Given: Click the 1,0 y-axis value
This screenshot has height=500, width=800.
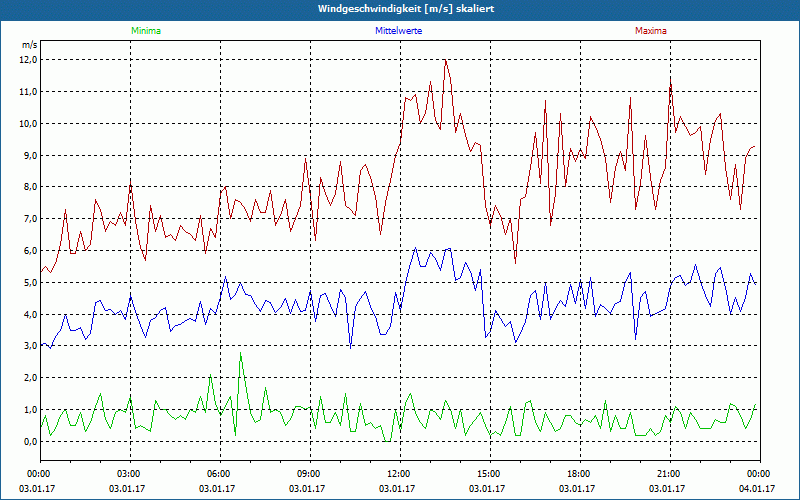Looking at the screenshot, I should pos(30,410).
